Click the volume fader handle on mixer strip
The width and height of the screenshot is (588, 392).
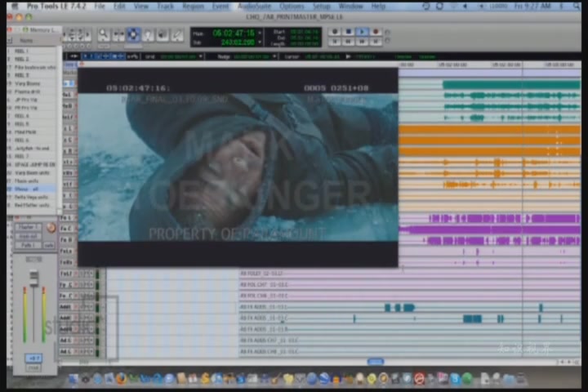pos(34,278)
